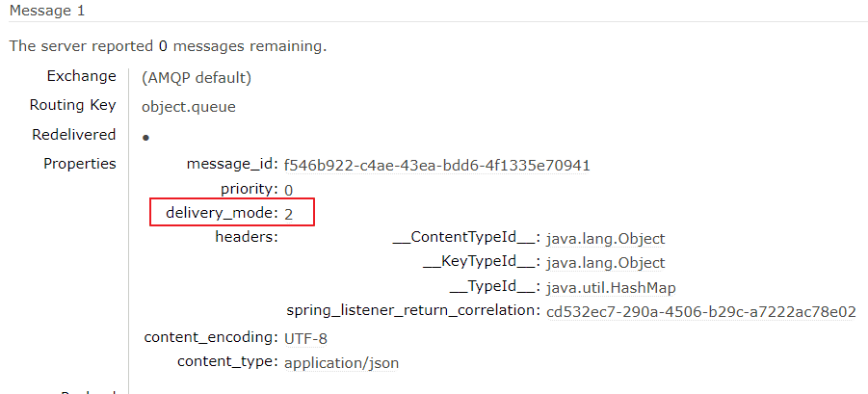
Task: Click the __ContentTypeId__ header value java.lang.Object
Action: [x=605, y=238]
